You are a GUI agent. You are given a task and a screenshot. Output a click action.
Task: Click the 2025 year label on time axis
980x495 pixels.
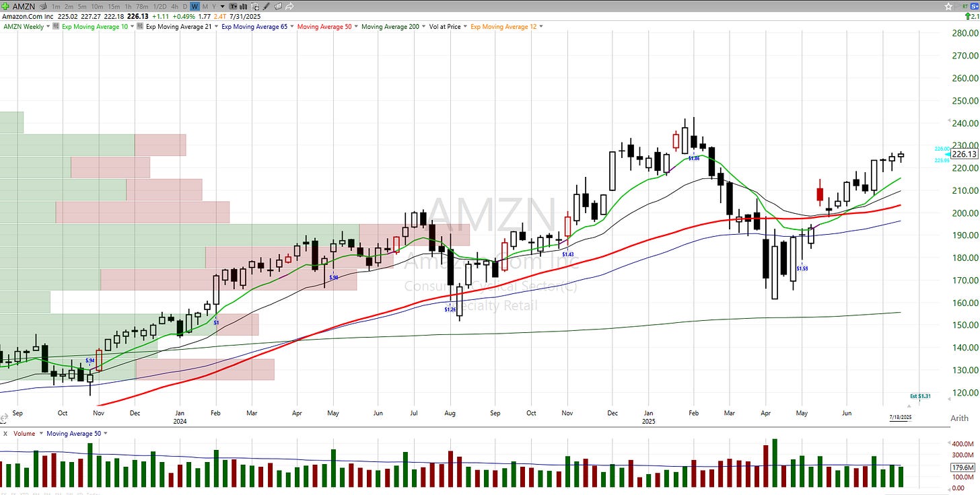648,421
